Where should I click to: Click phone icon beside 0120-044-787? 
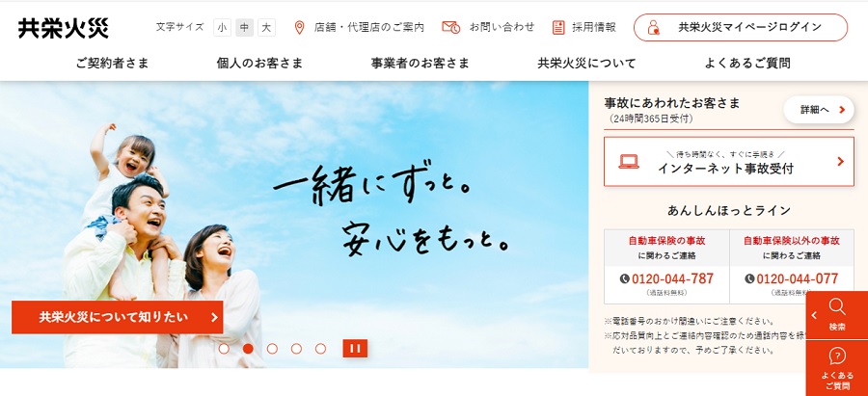(x=624, y=278)
